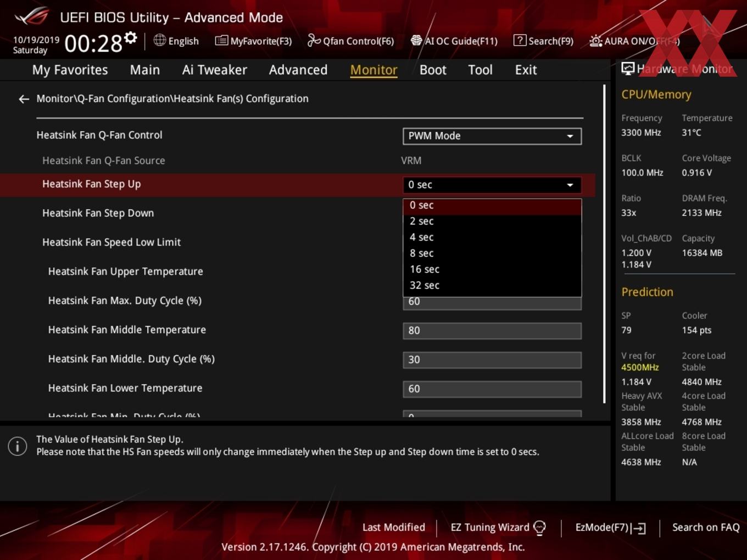Click the English language selector
The image size is (747, 560).
[176, 41]
